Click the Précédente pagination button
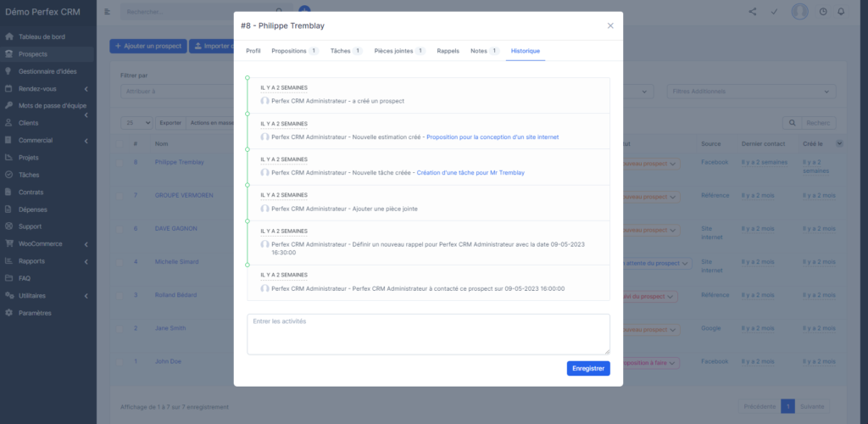 759,407
